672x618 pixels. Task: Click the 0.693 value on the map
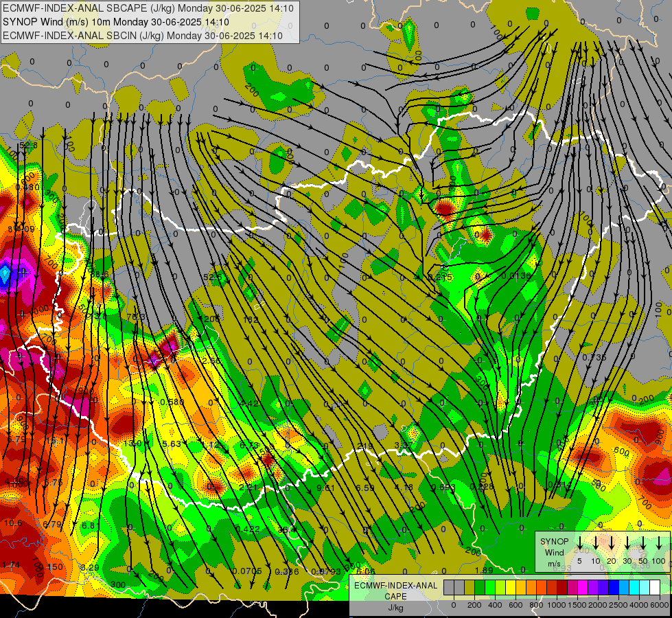[x=443, y=488]
